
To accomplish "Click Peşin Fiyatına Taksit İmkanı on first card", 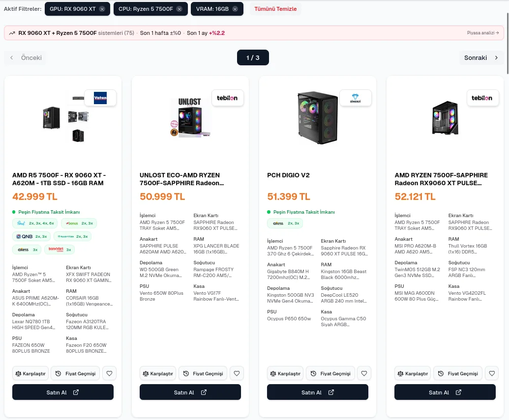I will coord(49,212).
